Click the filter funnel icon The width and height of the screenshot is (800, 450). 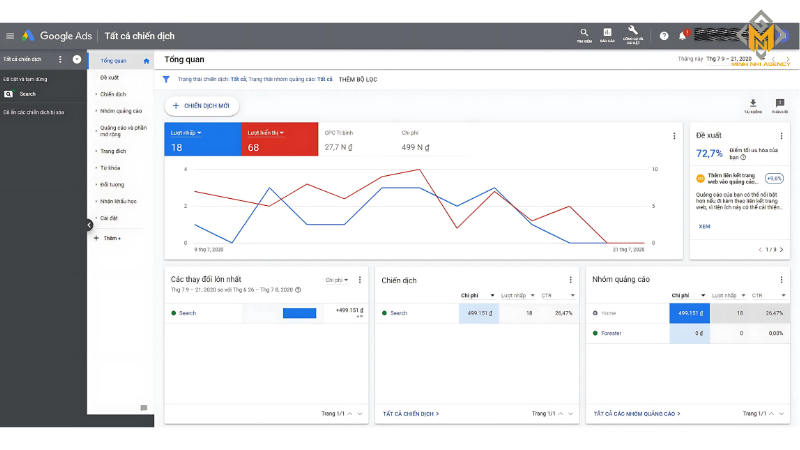[x=166, y=79]
